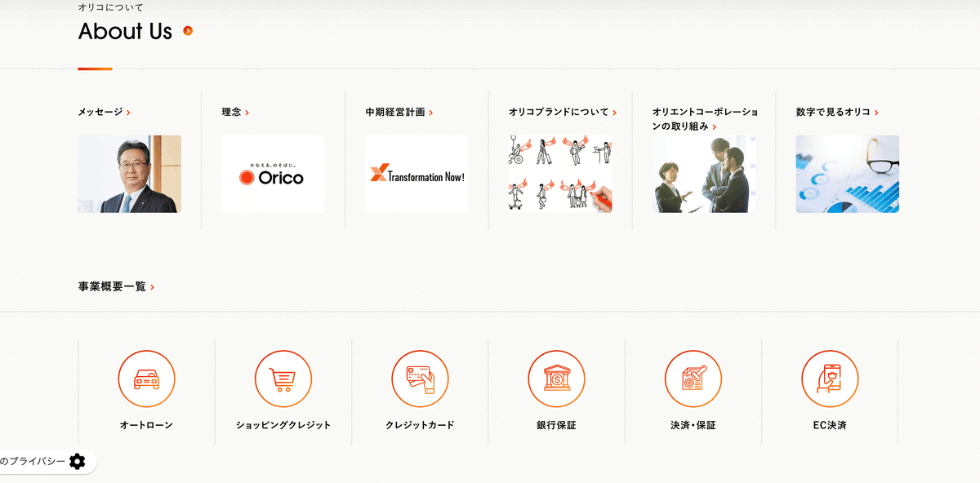Click the bank building icon
Screen dimensions: 980x483
(x=556, y=379)
